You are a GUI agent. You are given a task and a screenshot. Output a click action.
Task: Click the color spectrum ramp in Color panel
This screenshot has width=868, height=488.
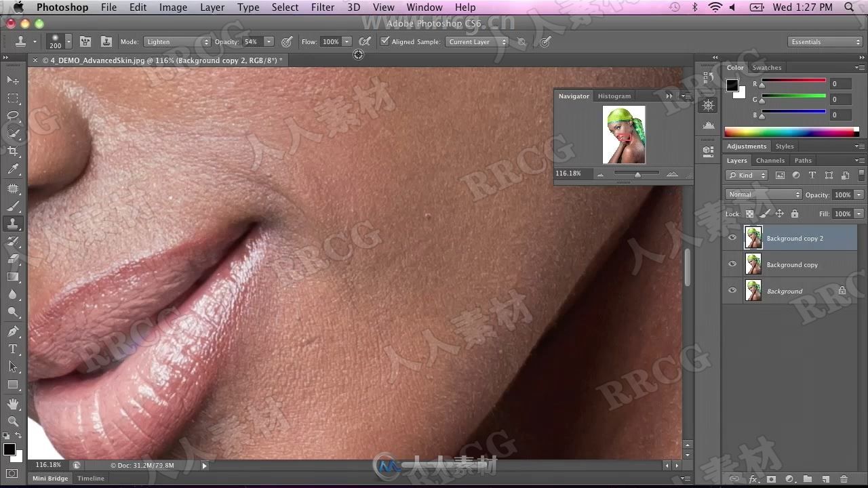click(791, 132)
